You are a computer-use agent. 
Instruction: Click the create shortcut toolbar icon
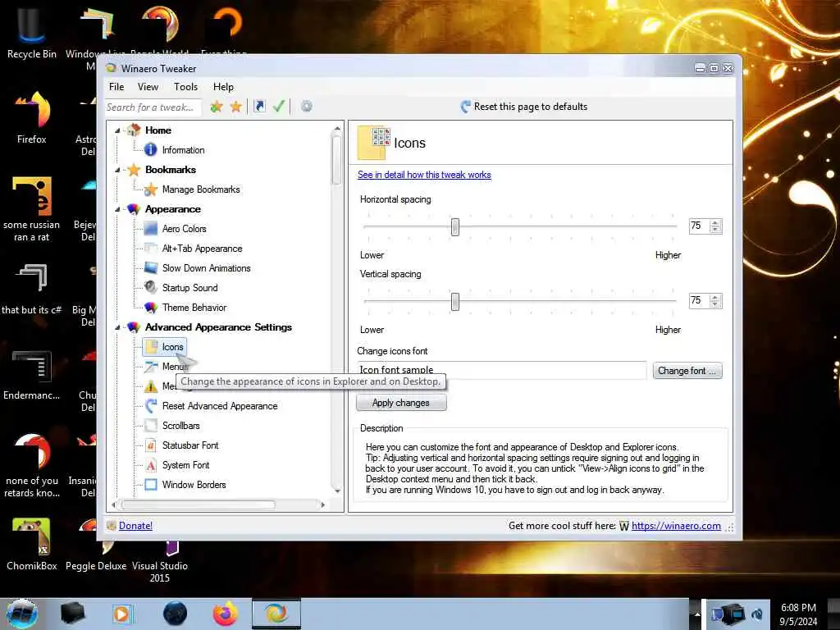[259, 106]
